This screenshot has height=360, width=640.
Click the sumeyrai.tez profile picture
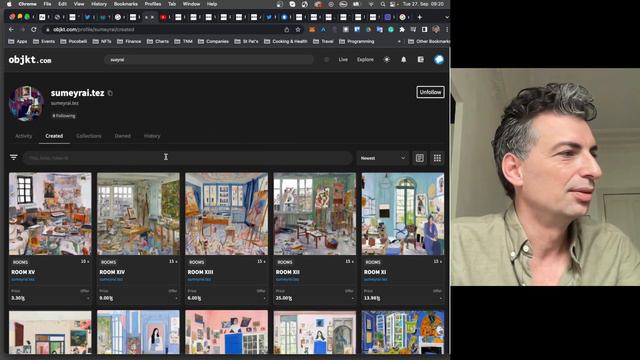click(27, 104)
